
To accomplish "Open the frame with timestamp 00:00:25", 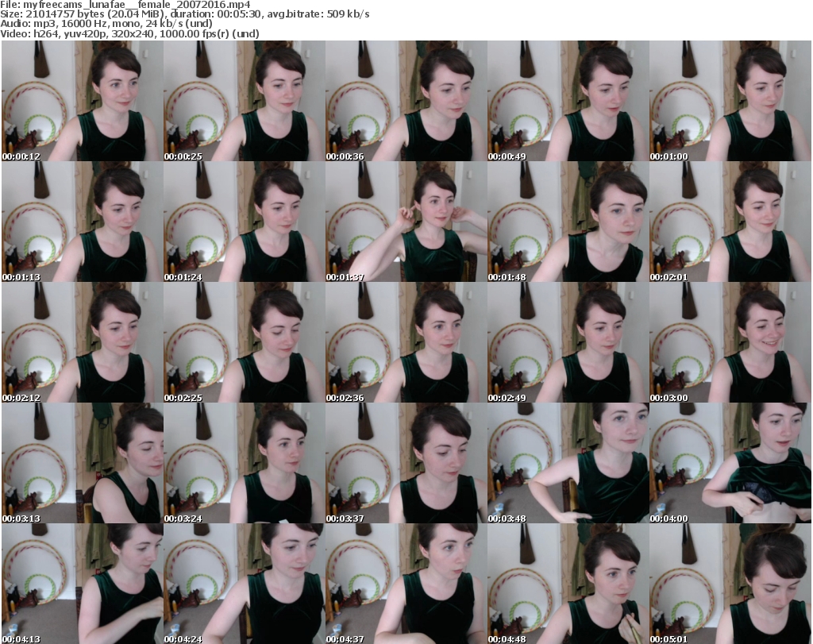I will tap(245, 101).
